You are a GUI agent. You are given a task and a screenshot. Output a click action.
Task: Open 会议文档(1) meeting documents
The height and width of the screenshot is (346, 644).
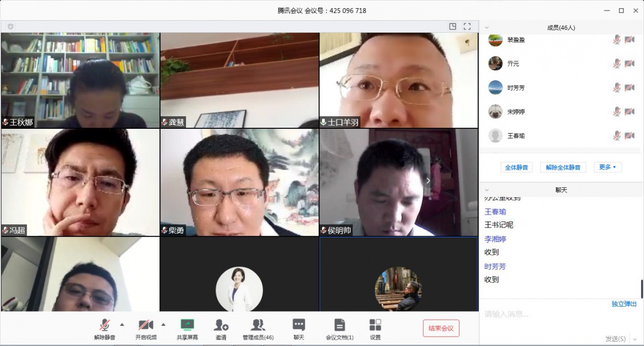tap(339, 326)
